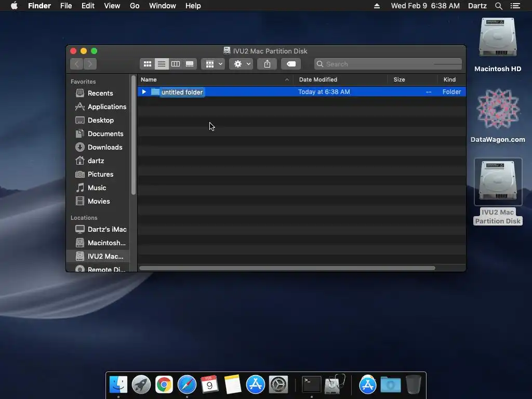Click the date and time in menu bar
The height and width of the screenshot is (399, 532).
(x=425, y=6)
